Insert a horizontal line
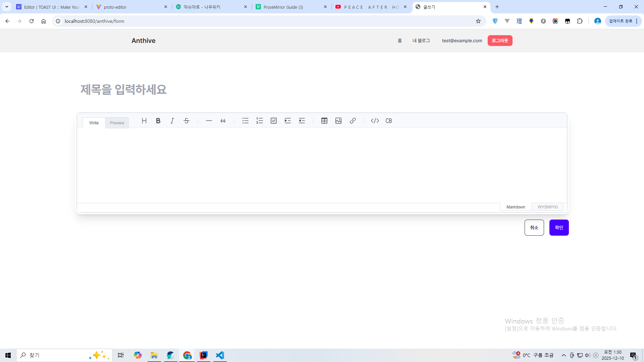The height and width of the screenshot is (362, 644). [209, 121]
